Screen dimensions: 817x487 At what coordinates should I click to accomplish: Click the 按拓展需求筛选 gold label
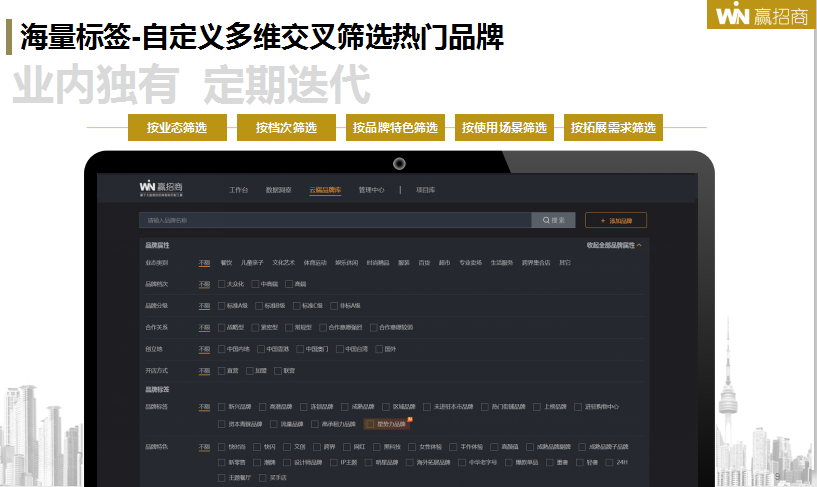tap(613, 128)
